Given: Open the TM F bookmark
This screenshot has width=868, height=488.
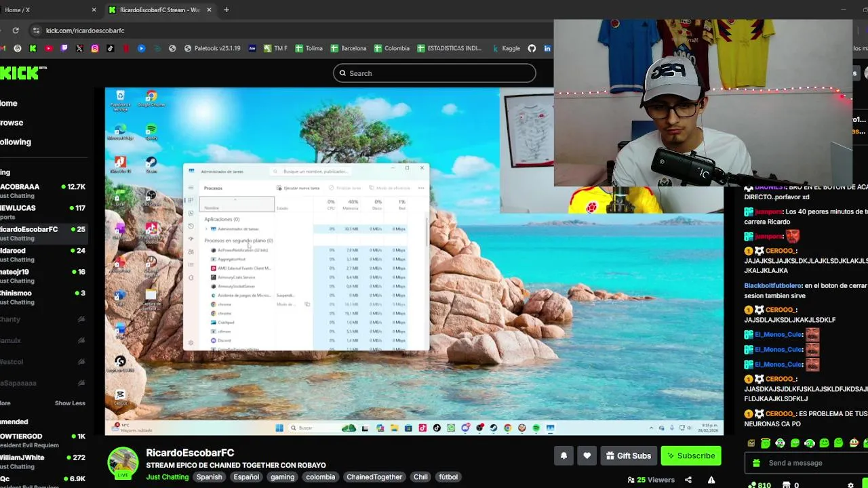Looking at the screenshot, I should [x=276, y=49].
